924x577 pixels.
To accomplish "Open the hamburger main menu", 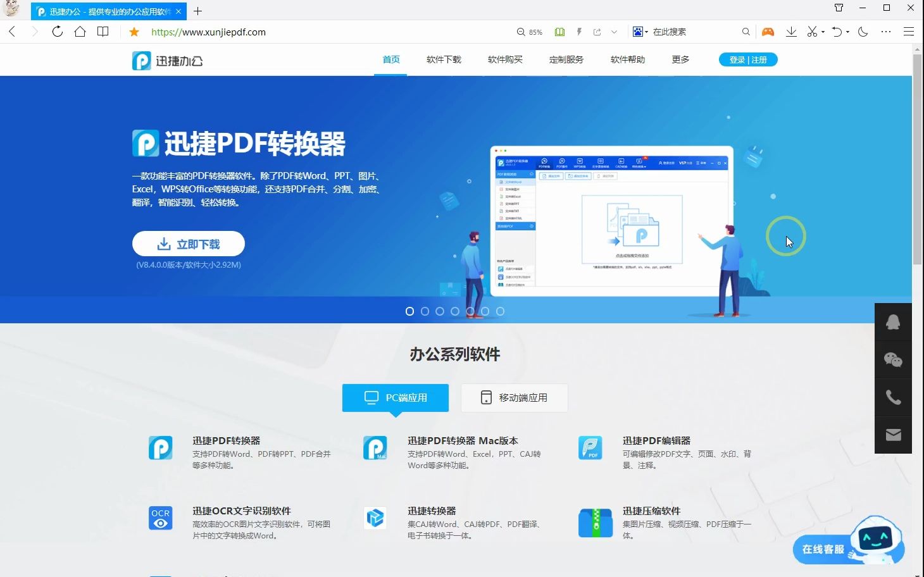I will point(908,32).
